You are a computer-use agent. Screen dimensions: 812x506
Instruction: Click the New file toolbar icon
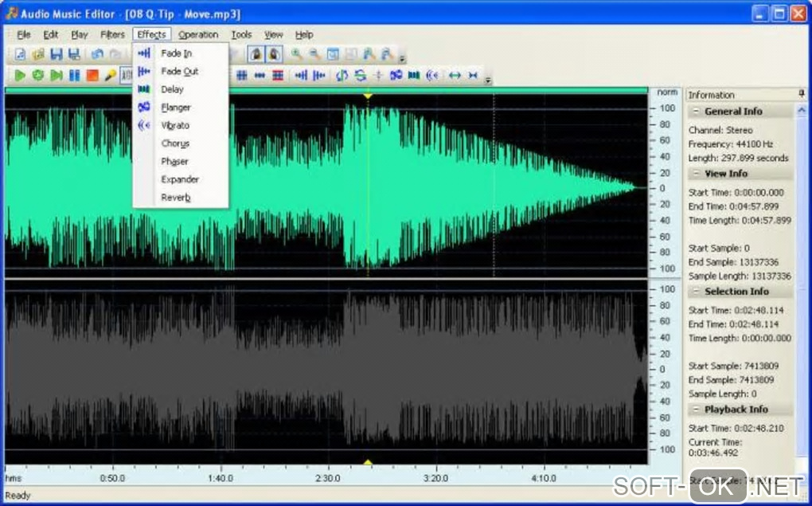(20, 54)
